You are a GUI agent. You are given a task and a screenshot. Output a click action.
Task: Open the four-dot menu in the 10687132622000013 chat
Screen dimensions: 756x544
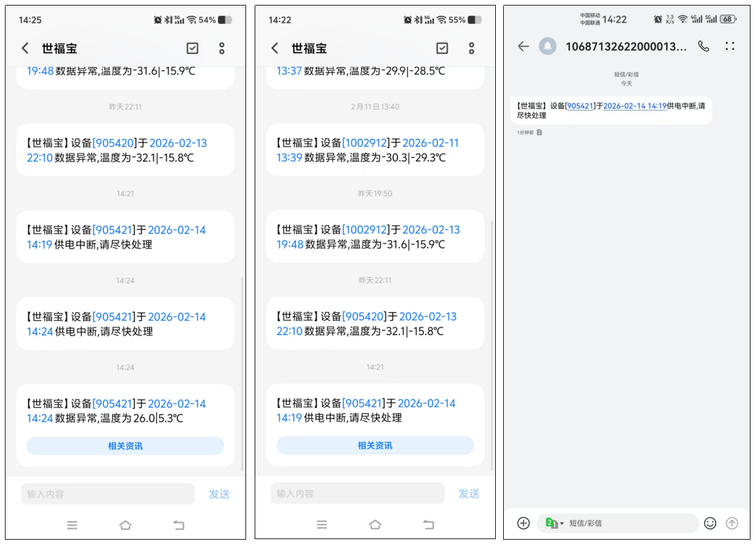pos(730,46)
